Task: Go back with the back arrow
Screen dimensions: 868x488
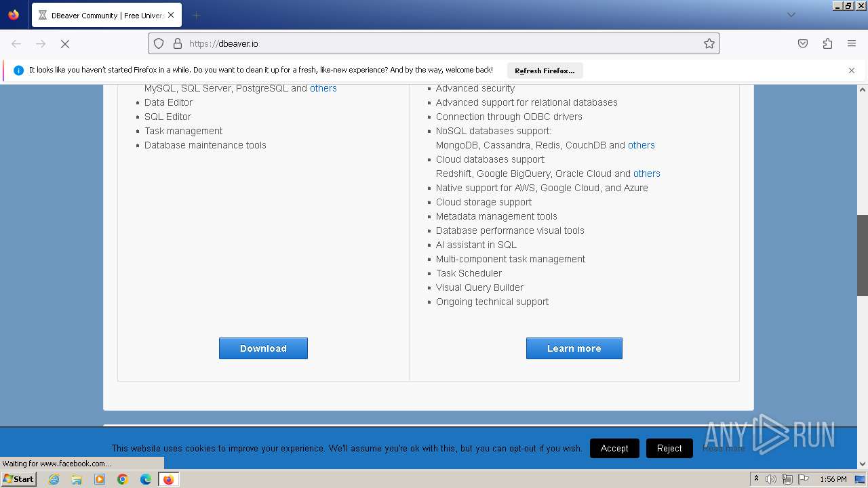Action: (x=16, y=43)
